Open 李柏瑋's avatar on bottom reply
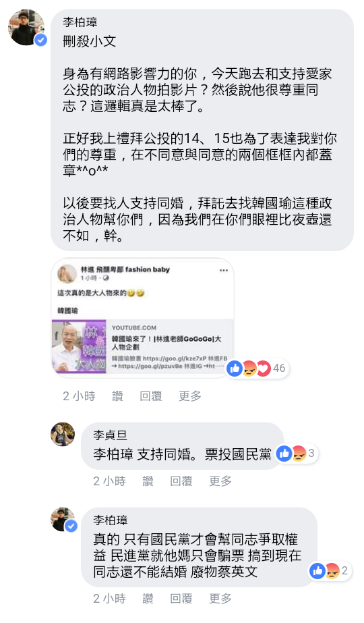The image size is (364, 623). coord(63,519)
